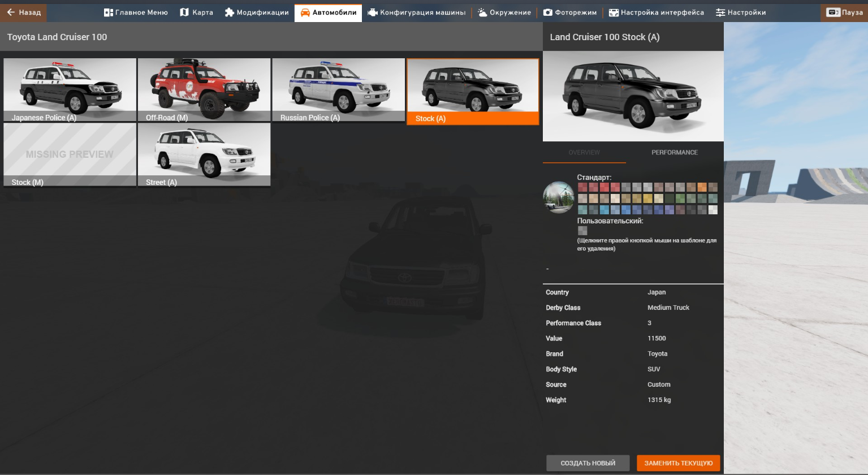
Task: Select the Off-Road (M) configuration
Action: [x=204, y=90]
